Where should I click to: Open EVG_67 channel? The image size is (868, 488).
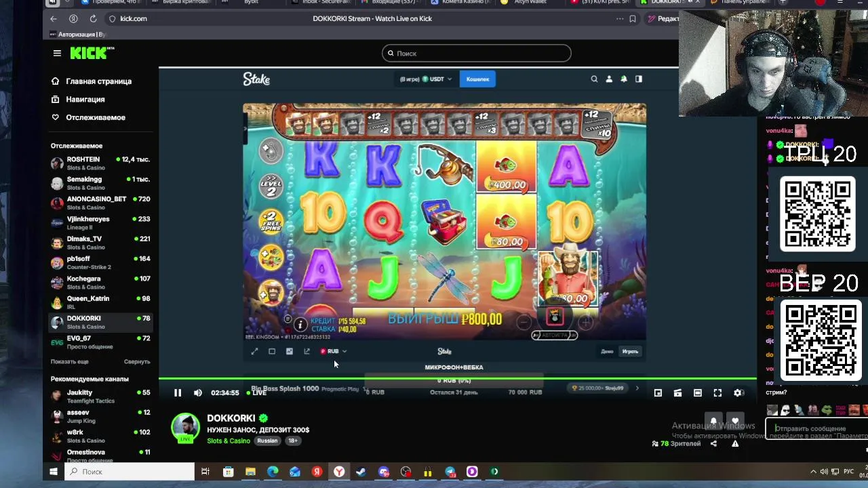100,342
